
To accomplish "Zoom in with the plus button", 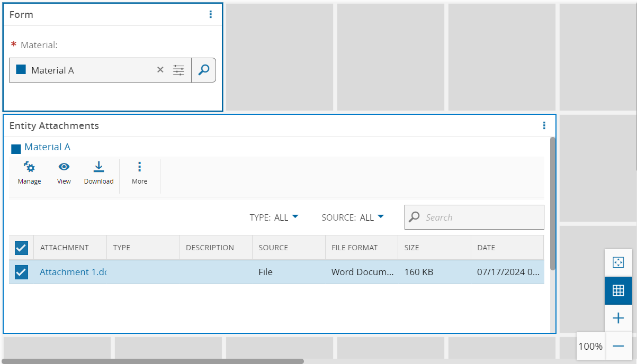I will coord(618,318).
